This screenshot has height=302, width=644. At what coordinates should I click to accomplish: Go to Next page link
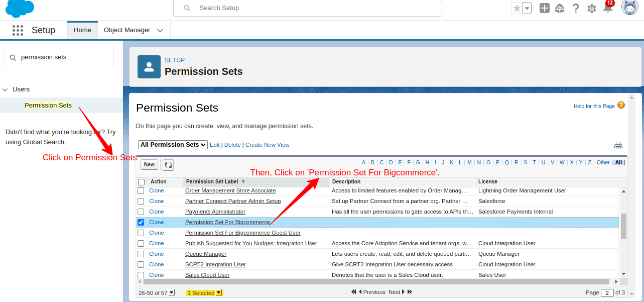point(395,292)
